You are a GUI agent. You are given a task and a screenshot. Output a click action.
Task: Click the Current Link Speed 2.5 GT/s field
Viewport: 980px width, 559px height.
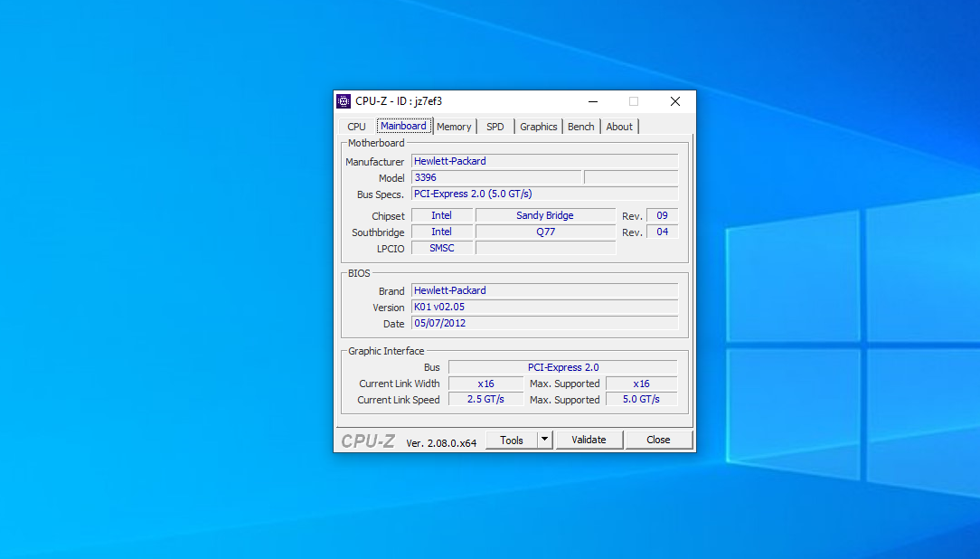click(x=485, y=399)
